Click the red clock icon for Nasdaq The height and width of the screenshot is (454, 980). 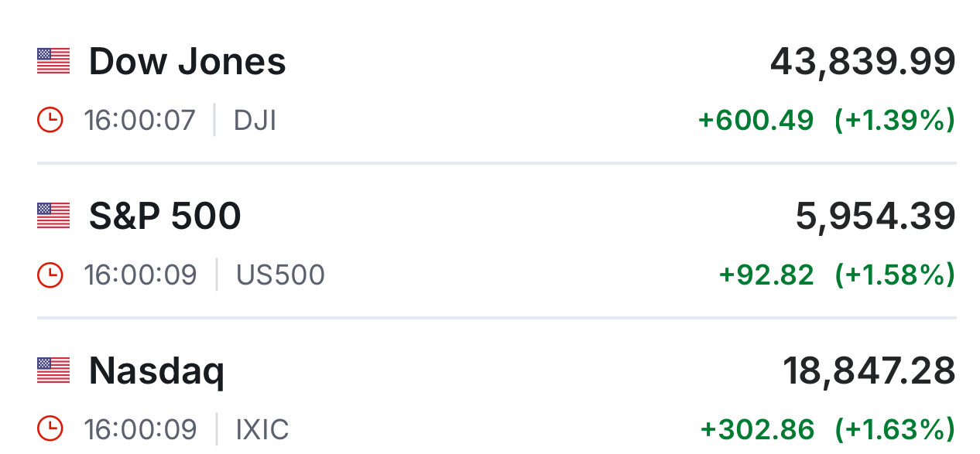[x=50, y=429]
